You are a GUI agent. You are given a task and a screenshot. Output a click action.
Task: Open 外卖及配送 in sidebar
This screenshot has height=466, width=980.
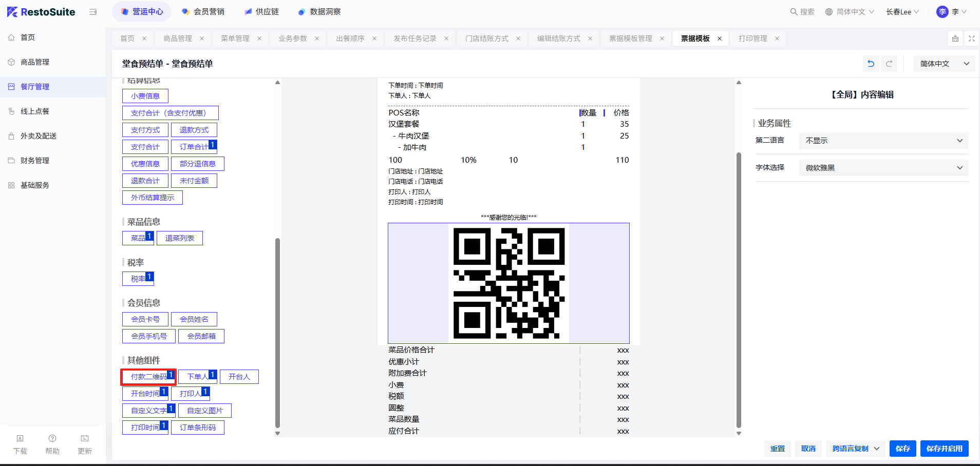(x=53, y=136)
